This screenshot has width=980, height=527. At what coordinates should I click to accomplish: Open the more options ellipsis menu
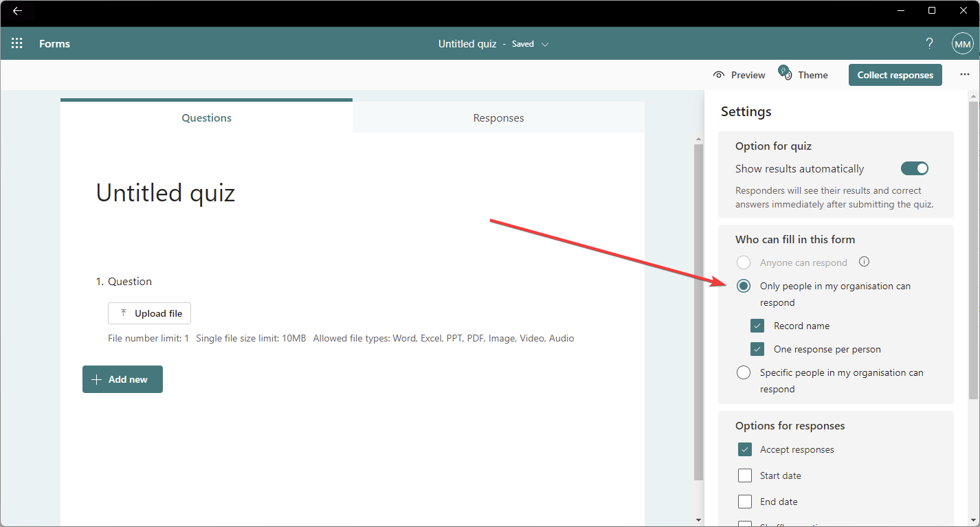tap(965, 75)
